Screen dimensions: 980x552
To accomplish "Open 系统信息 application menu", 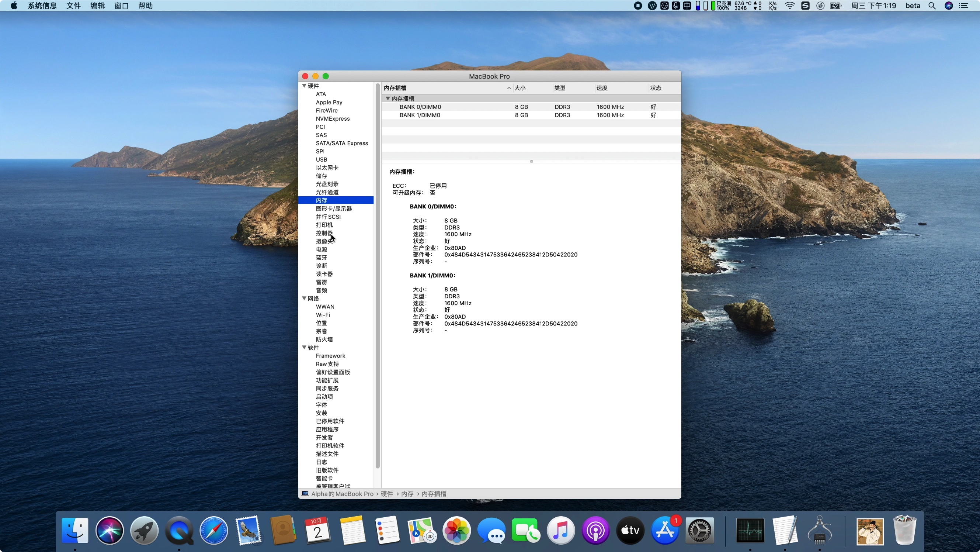I will (42, 6).
